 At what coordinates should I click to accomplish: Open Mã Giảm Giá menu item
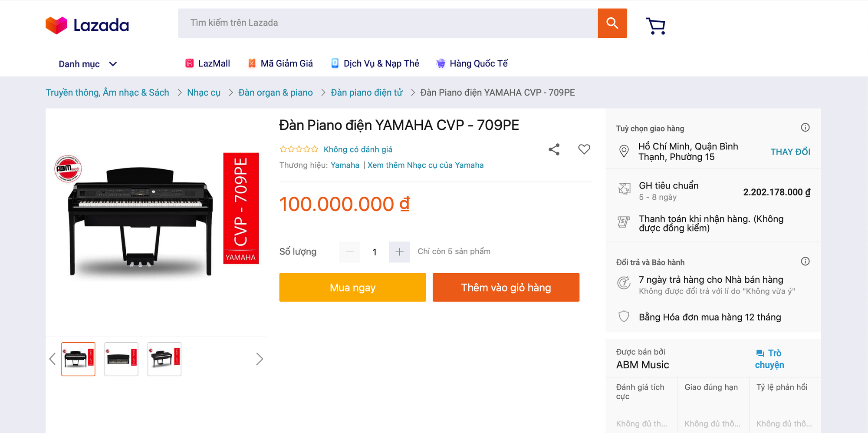[x=280, y=63]
